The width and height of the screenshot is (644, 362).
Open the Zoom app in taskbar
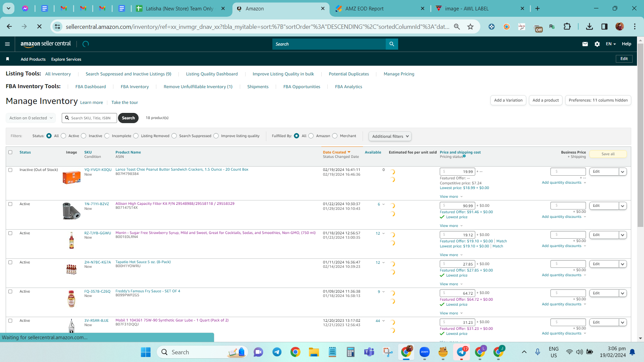click(x=425, y=352)
